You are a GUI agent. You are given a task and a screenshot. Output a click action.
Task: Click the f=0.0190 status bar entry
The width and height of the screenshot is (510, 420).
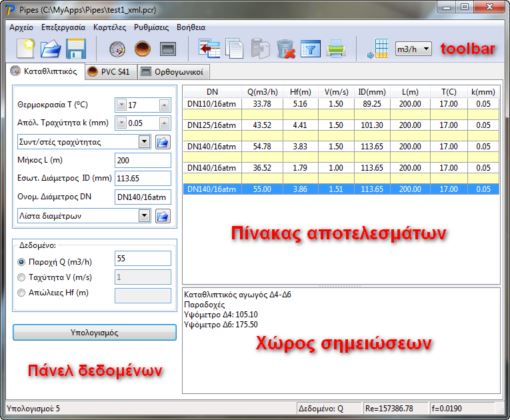click(x=462, y=408)
